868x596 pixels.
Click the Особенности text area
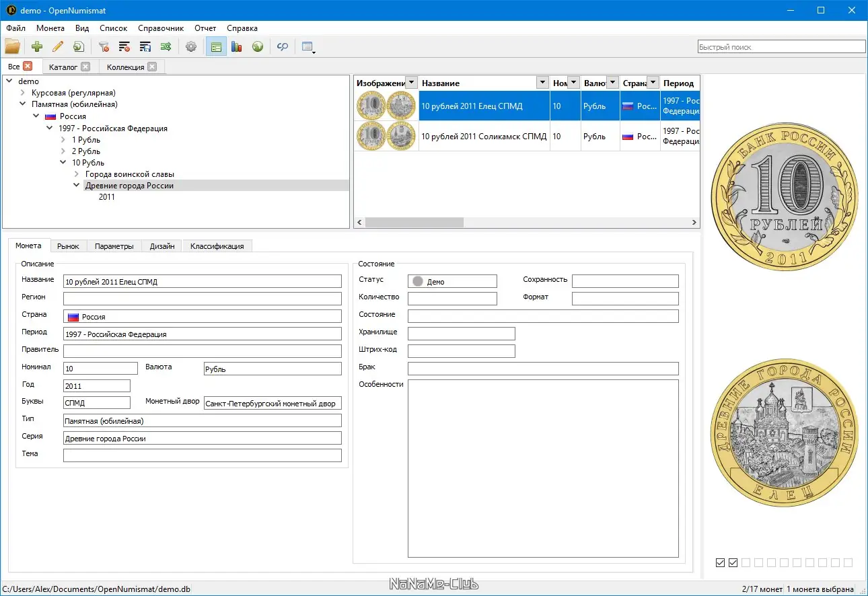pyautogui.click(x=543, y=468)
